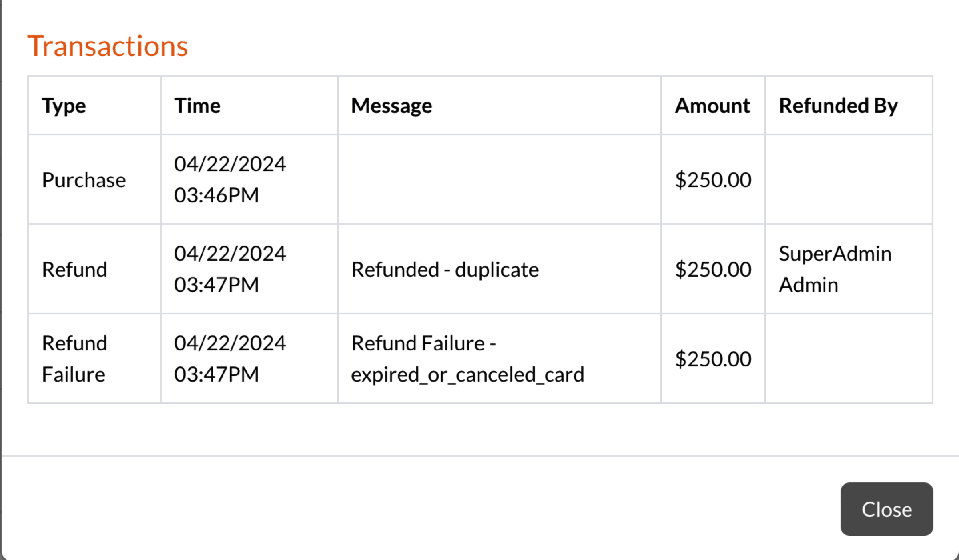Click the "Refunded - duplicate" message

click(445, 269)
